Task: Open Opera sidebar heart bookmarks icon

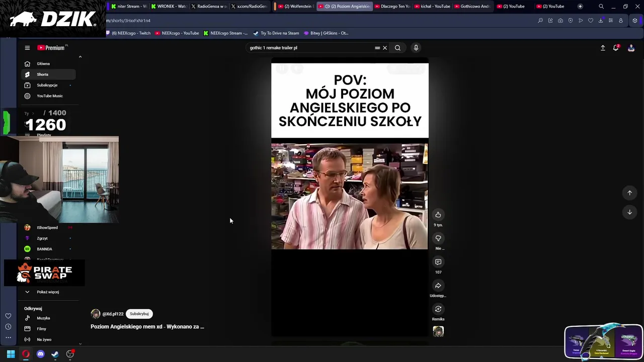Action: point(8,316)
